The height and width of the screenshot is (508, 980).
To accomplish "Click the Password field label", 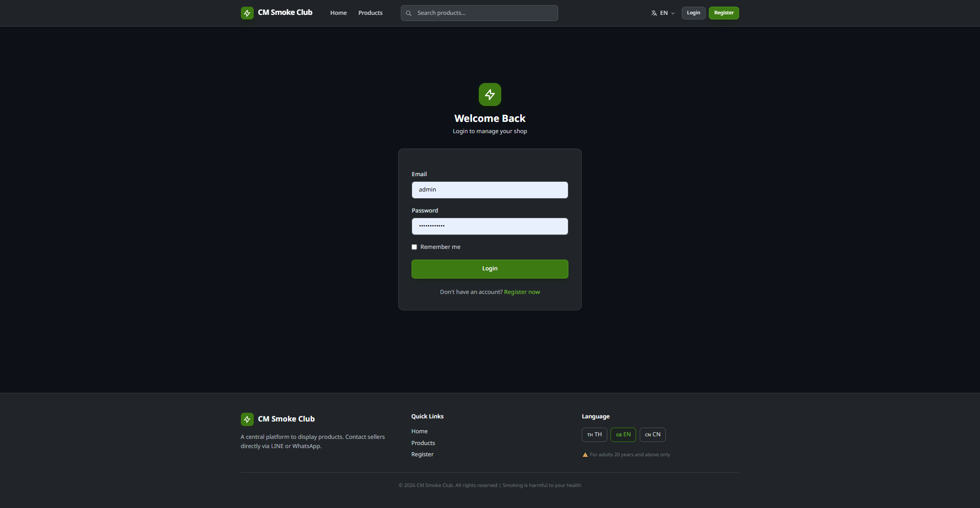I will (x=425, y=210).
